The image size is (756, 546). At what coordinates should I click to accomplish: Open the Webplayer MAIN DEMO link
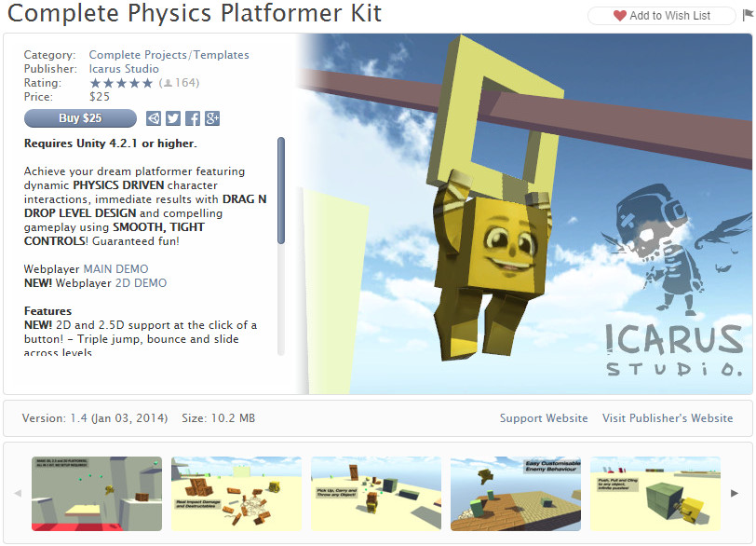tap(116, 269)
